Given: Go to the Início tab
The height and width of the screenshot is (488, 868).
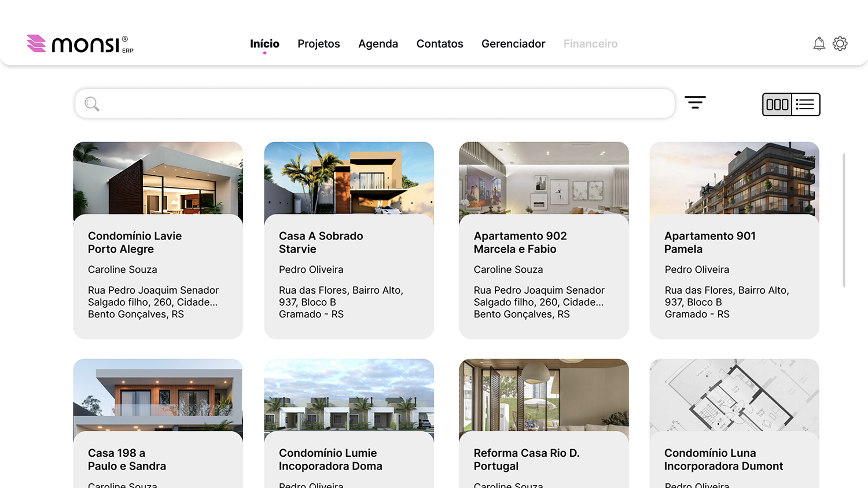Looking at the screenshot, I should pyautogui.click(x=264, y=44).
